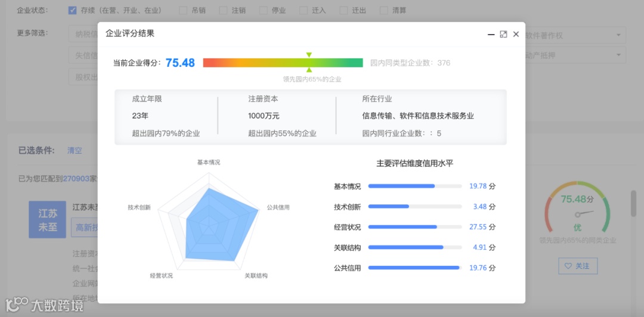
Task: Click the 江苏未至 company name title
Action: coord(85,207)
